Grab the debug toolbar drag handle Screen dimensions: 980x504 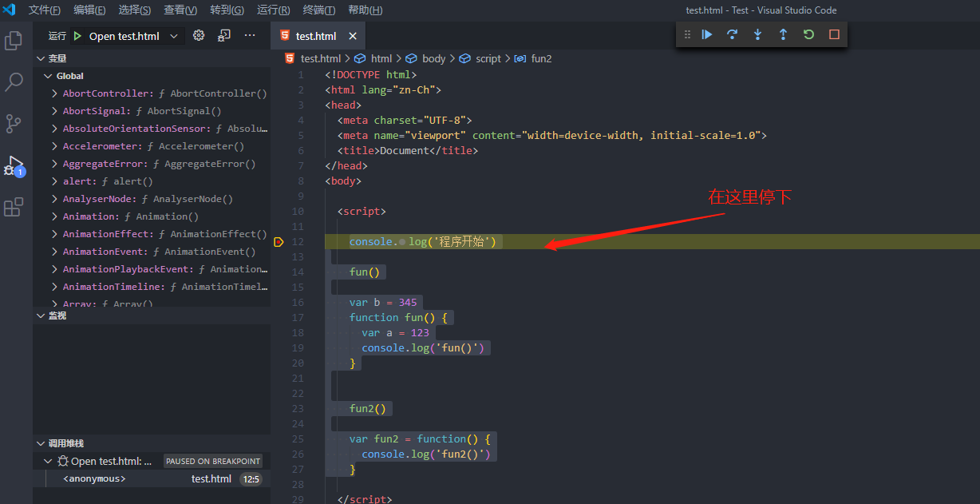[x=687, y=34]
